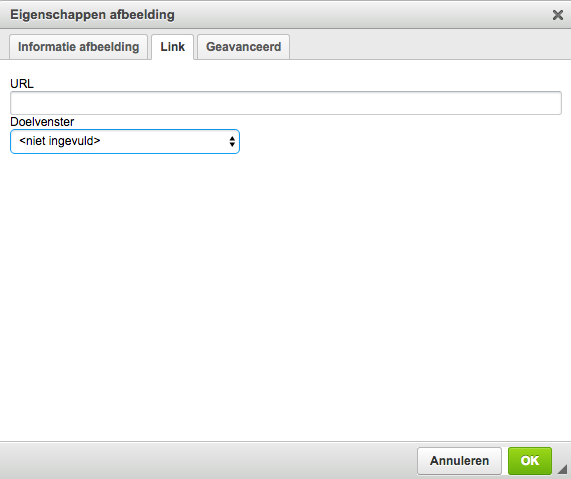Click the up-down arrows of Doelvenster select
The width and height of the screenshot is (571, 479).
click(x=232, y=141)
